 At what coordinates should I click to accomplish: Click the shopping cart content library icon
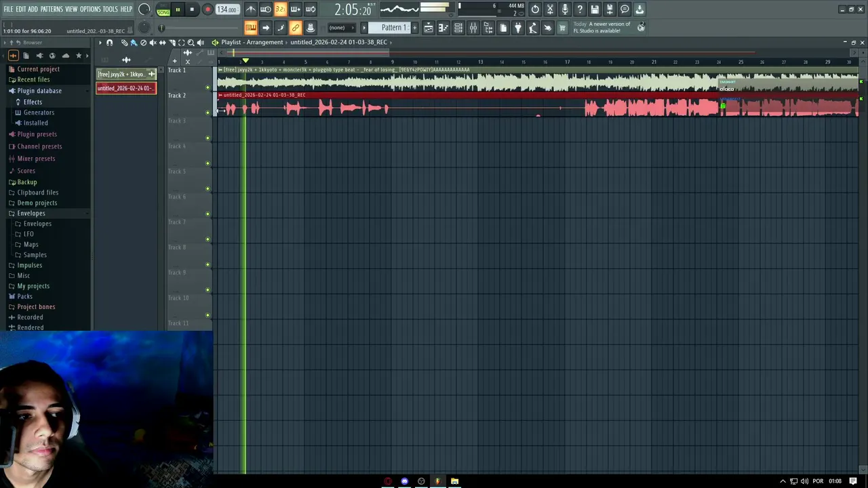pyautogui.click(x=562, y=28)
